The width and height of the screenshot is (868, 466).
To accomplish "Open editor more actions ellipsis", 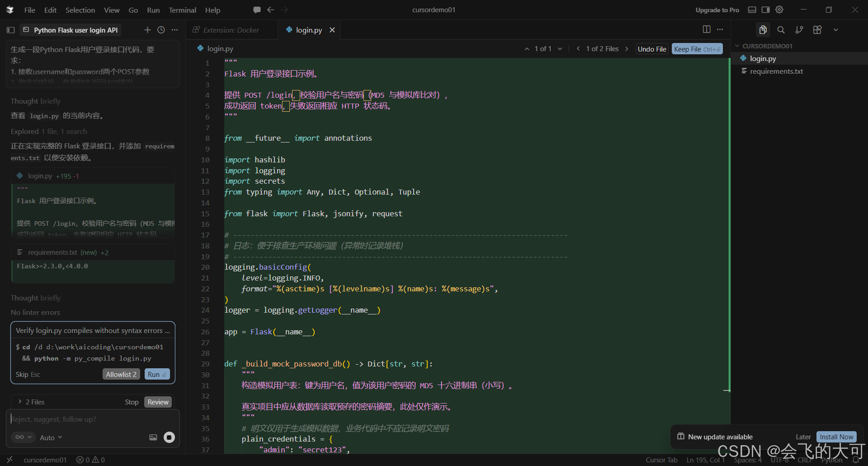I will coord(720,29).
